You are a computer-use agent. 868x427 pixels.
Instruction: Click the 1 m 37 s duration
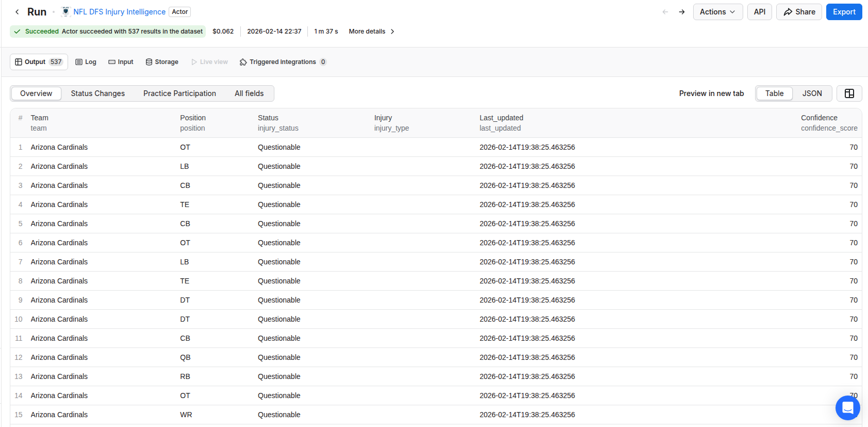pyautogui.click(x=326, y=31)
